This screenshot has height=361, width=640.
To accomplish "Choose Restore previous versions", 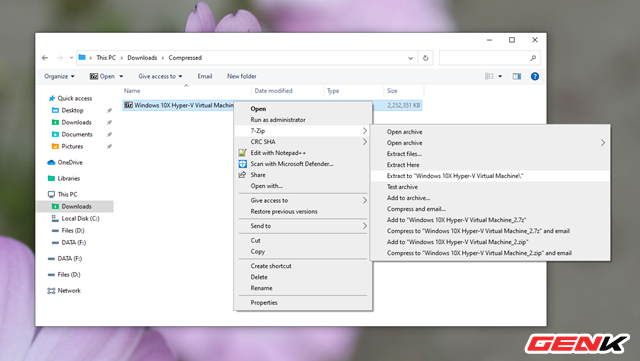I will pos(303,212).
